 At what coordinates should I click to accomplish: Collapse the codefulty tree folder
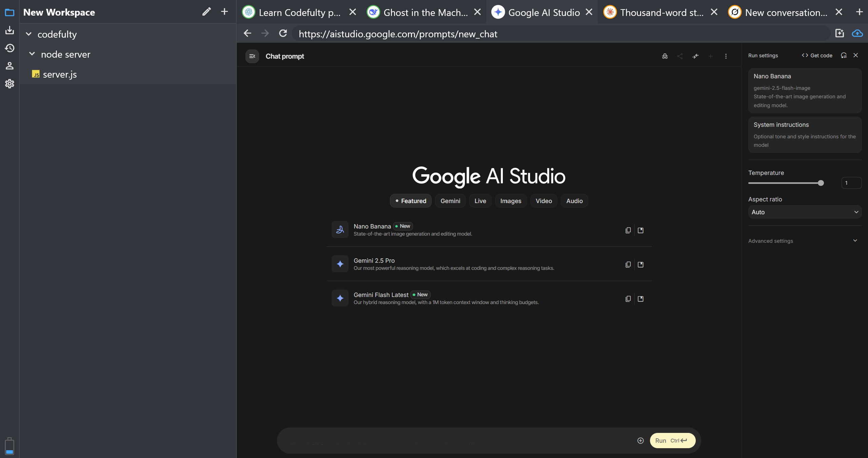click(x=29, y=34)
